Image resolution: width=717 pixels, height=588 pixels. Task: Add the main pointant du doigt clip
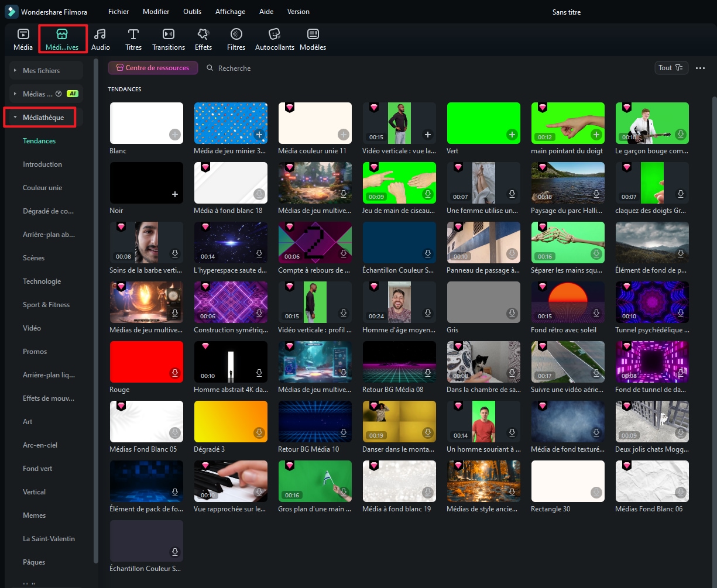pyautogui.click(x=596, y=135)
